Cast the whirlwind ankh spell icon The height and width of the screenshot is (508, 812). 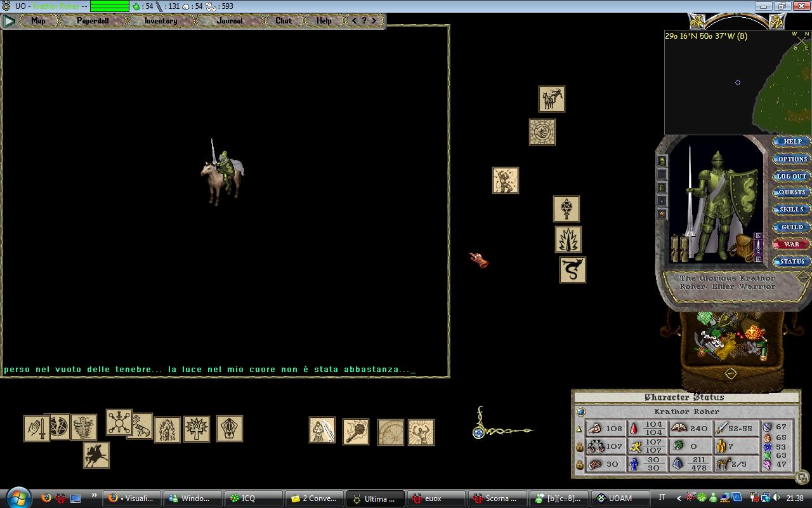pyautogui.click(x=85, y=427)
